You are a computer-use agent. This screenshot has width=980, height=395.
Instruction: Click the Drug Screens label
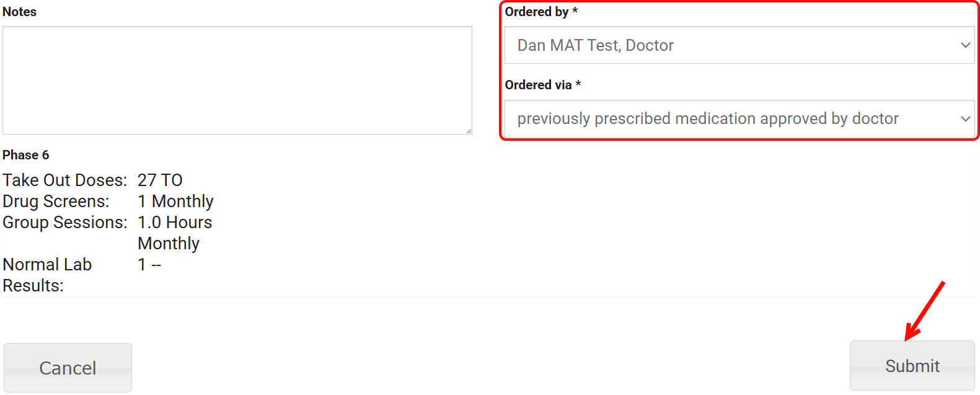click(x=56, y=202)
